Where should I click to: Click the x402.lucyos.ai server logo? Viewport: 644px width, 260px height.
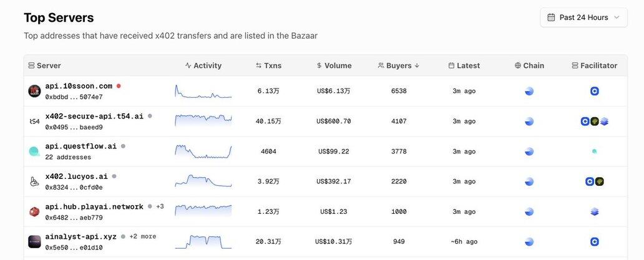coord(34,181)
